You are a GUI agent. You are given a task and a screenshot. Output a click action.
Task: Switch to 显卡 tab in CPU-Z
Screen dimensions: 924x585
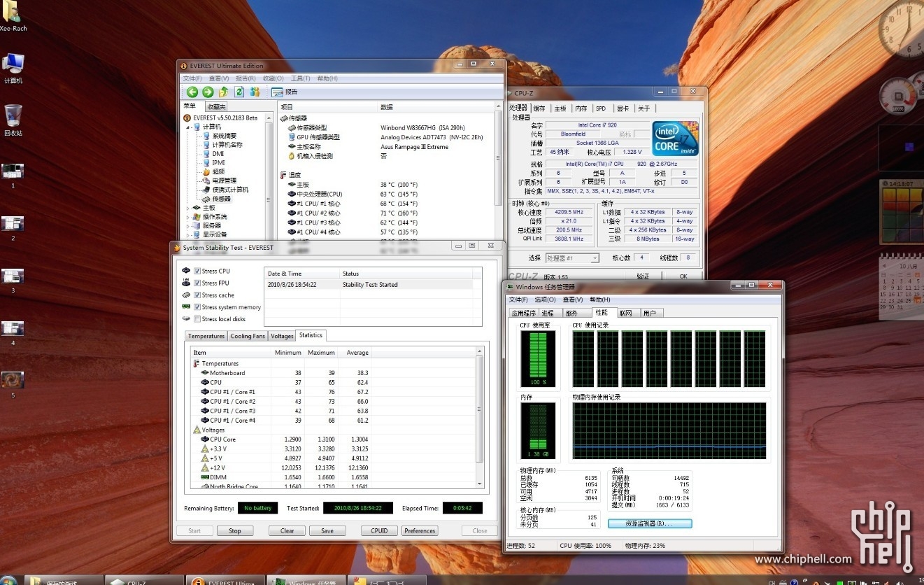pos(623,108)
